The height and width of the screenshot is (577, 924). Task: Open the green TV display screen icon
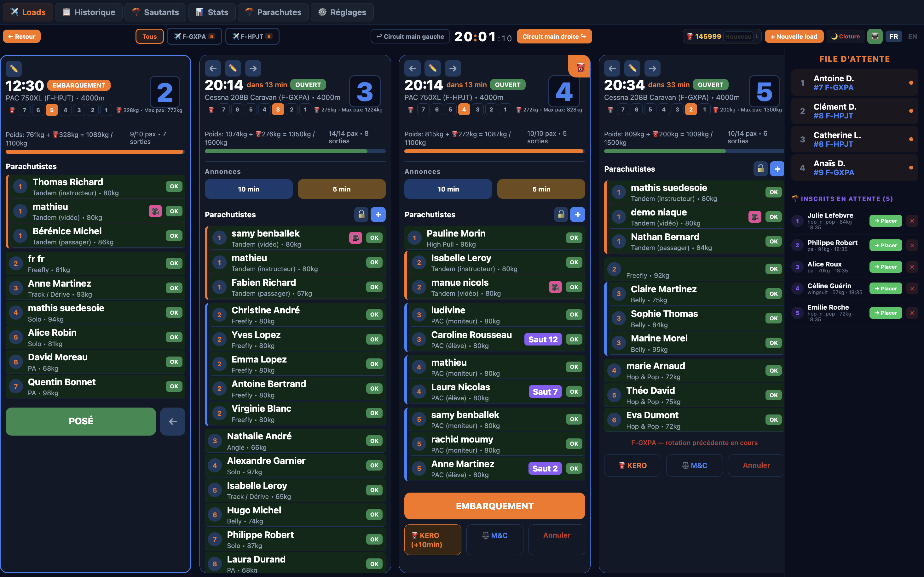[x=875, y=36]
